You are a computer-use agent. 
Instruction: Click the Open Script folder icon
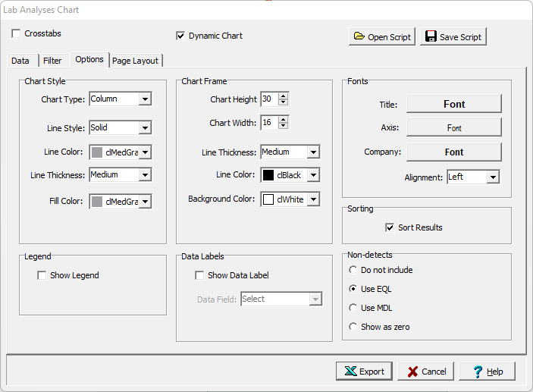(359, 37)
